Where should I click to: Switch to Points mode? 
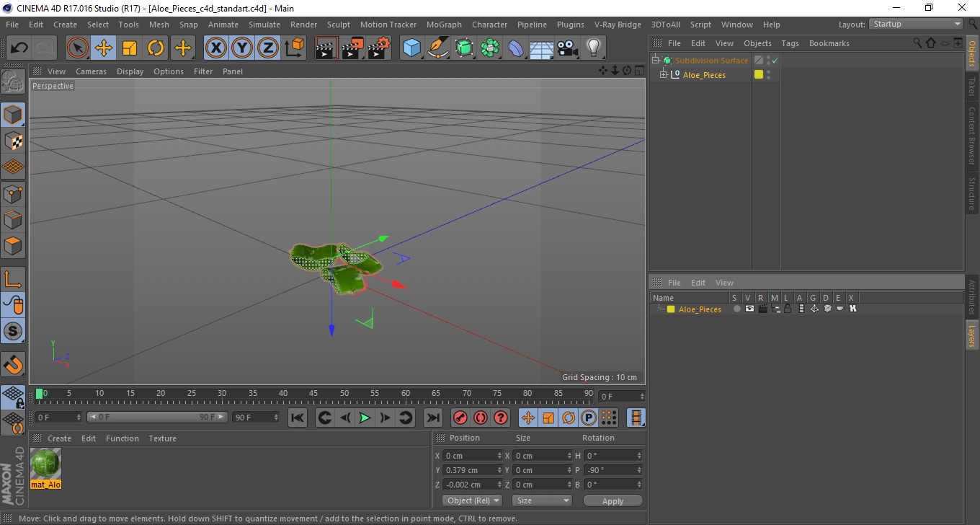[13, 193]
